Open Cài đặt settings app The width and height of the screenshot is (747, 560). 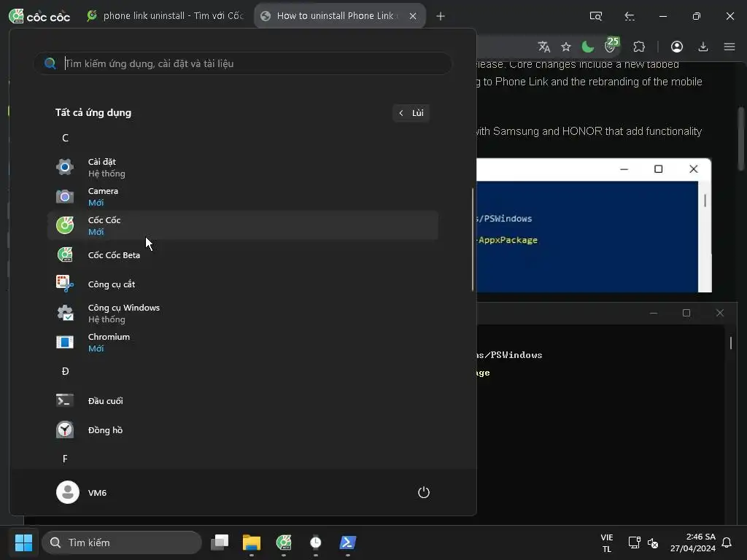[242, 167]
